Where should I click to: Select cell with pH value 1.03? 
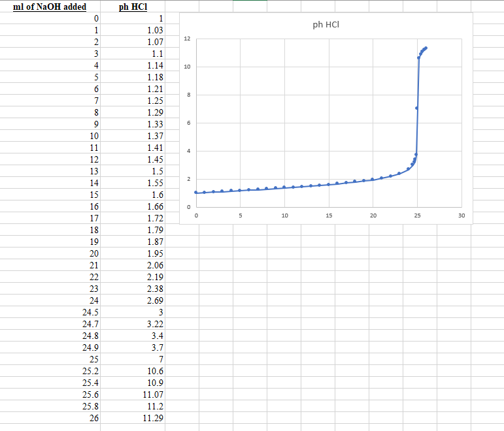pyautogui.click(x=133, y=30)
